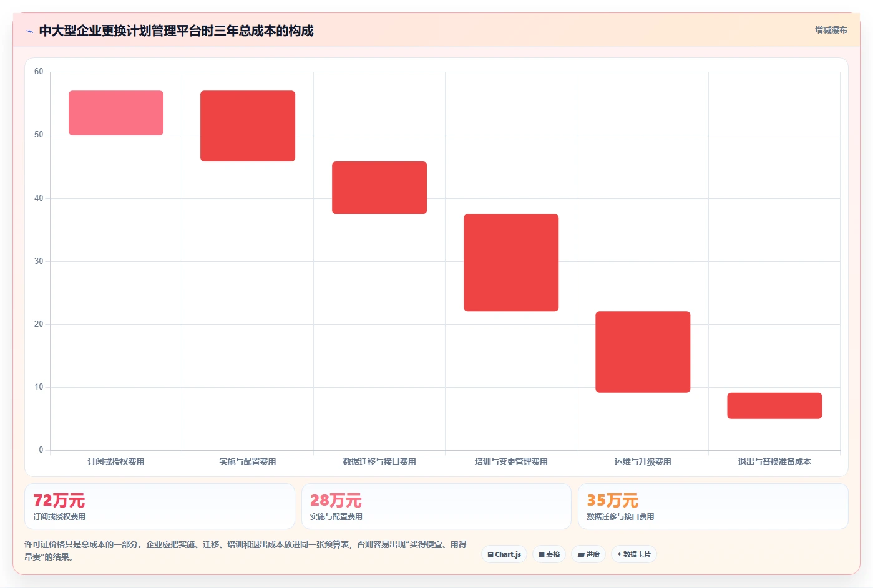Click the 增减瀑布 label in header
Viewport: 873px width, 588px height.
[x=831, y=30]
